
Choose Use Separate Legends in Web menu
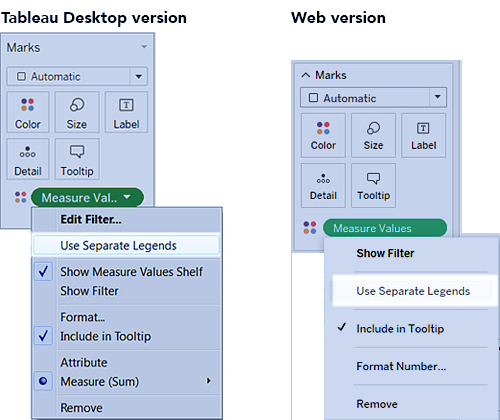(x=413, y=291)
